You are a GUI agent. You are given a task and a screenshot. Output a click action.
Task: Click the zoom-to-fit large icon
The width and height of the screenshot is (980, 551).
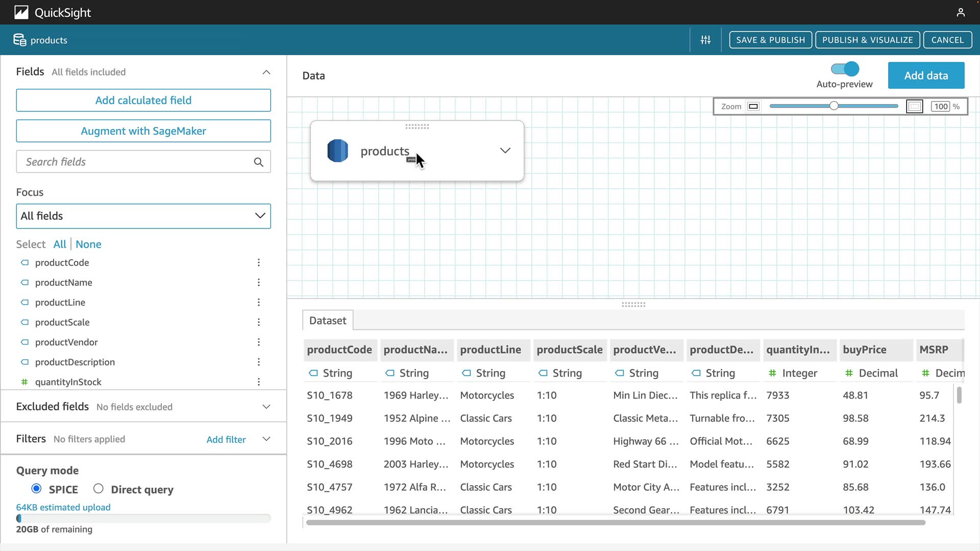click(x=914, y=107)
